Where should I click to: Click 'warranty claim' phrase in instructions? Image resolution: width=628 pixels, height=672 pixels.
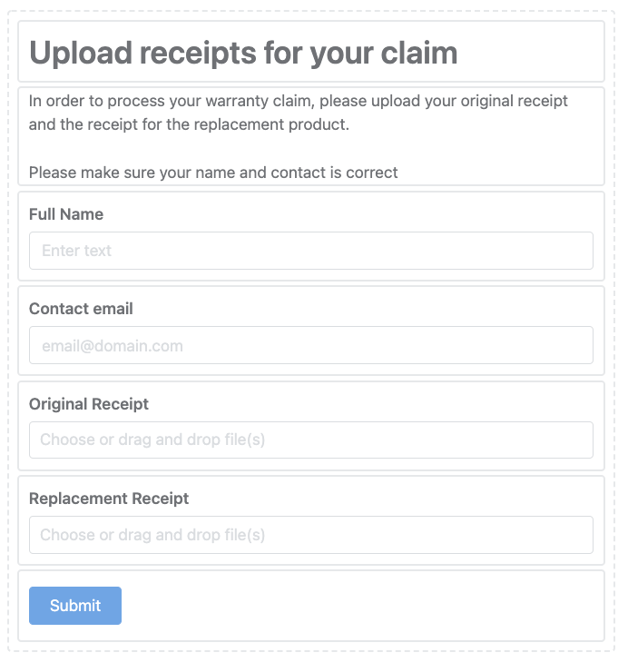point(260,101)
